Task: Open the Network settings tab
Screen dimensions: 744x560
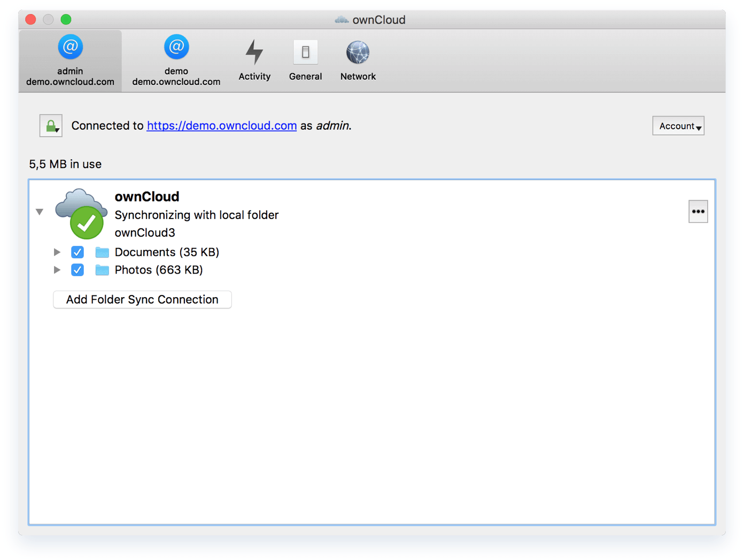Action: [358, 60]
